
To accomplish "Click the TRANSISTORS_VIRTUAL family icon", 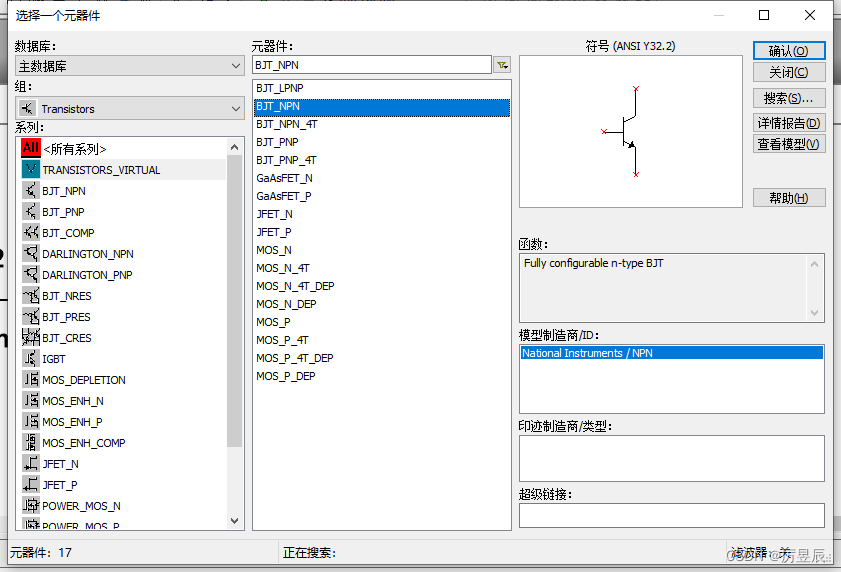I will [x=30, y=170].
